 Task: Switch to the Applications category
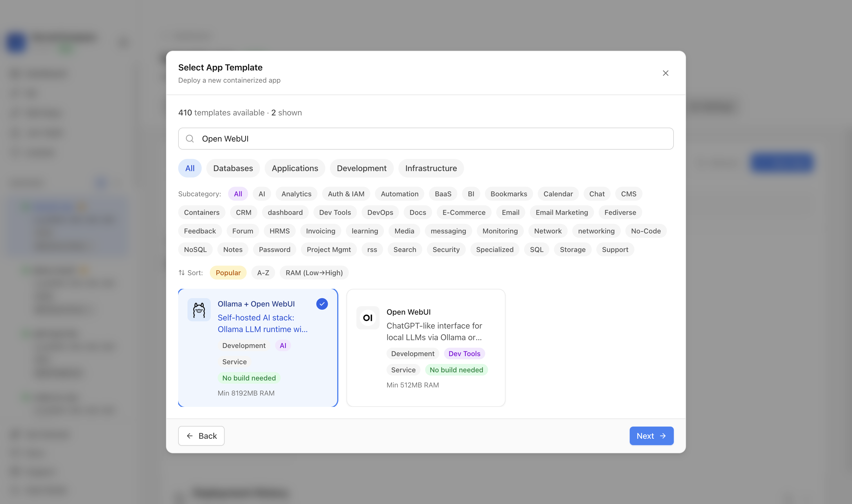pyautogui.click(x=295, y=168)
